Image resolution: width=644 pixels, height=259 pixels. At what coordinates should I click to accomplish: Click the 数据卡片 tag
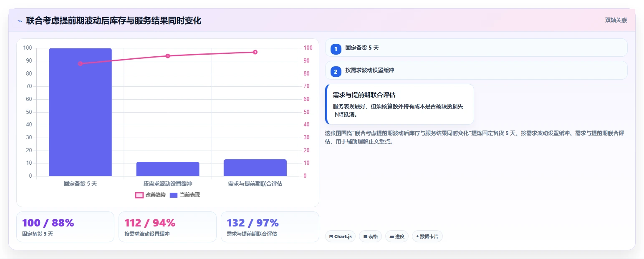tap(427, 236)
